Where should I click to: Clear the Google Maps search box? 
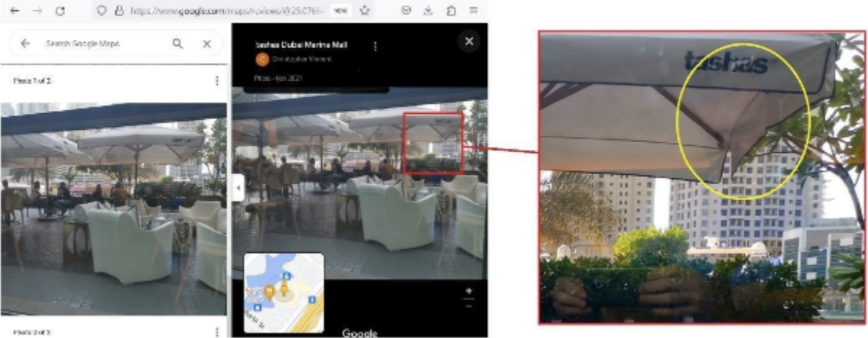click(x=206, y=44)
